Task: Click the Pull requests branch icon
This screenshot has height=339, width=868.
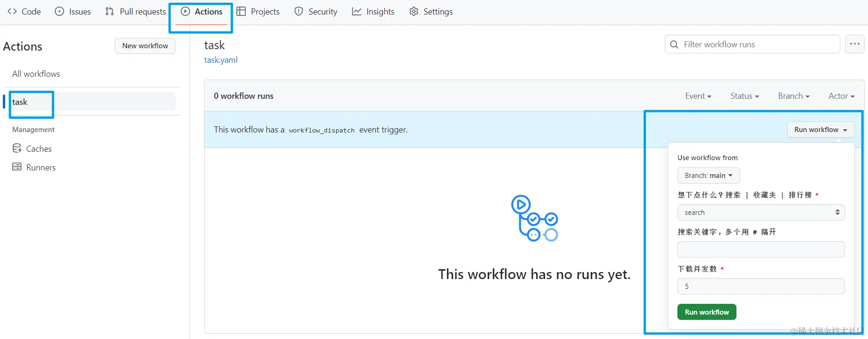Action: pyautogui.click(x=110, y=11)
